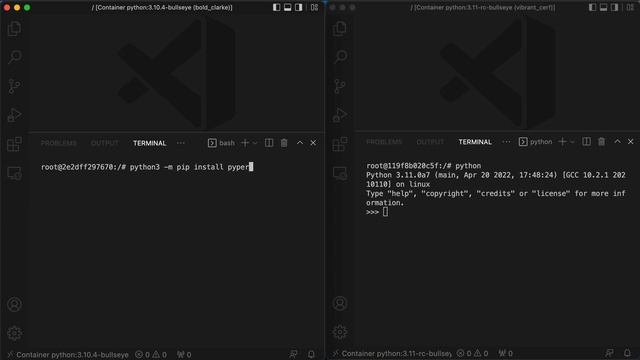Screen dimensions: 640x360
Task: Toggle bottom panel in left window title bar
Action: coord(287,7)
